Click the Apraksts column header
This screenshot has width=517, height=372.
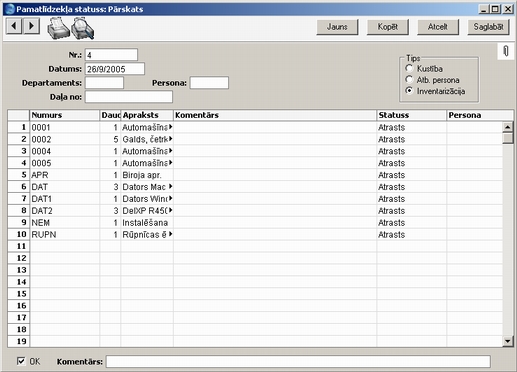coord(147,115)
